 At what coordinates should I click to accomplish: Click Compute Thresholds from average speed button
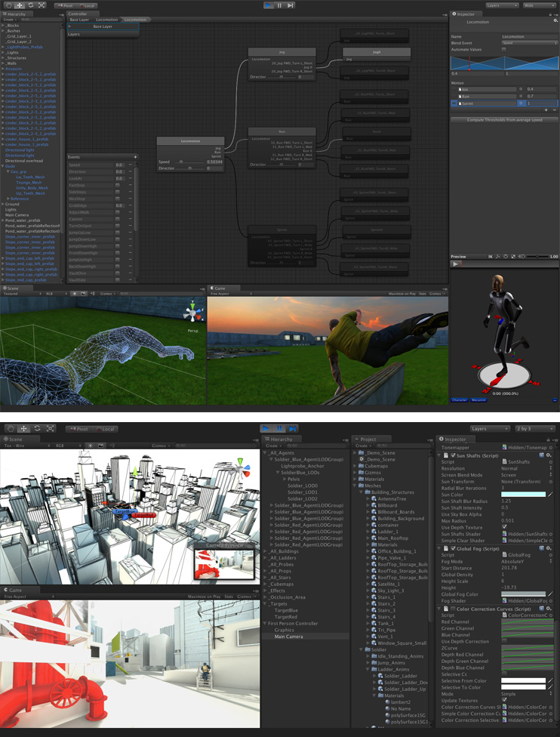pos(503,119)
